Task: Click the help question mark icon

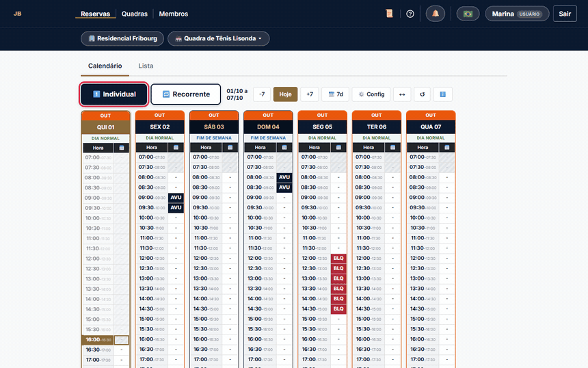Action: (x=410, y=14)
